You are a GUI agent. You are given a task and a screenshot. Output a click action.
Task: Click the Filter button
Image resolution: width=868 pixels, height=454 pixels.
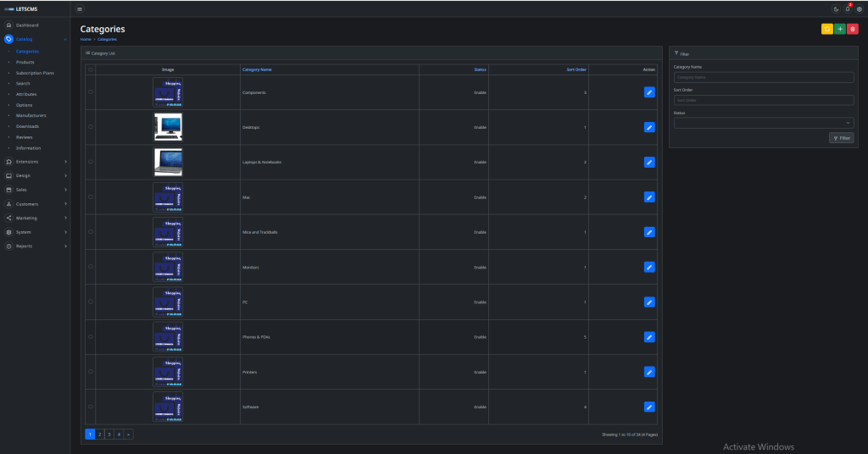coord(842,138)
